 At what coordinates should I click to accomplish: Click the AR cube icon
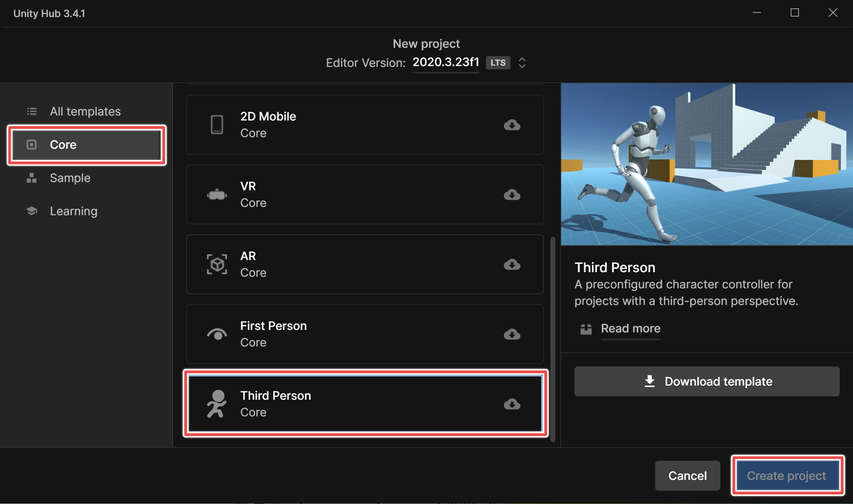[x=217, y=264]
